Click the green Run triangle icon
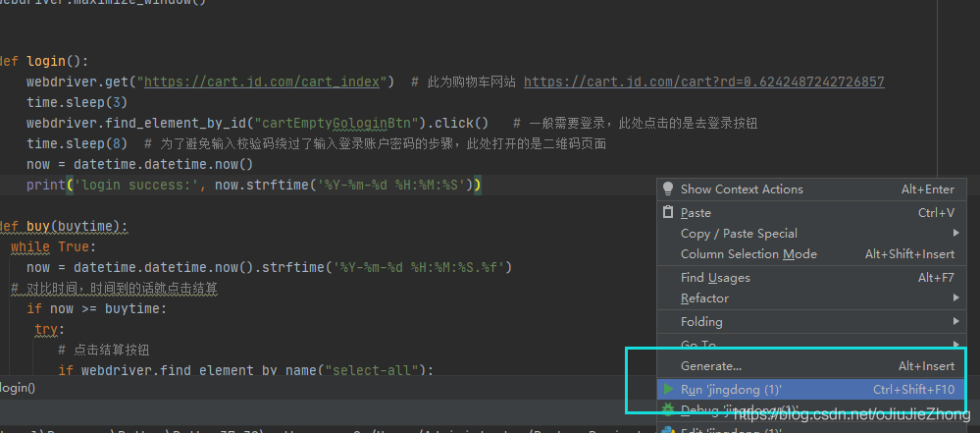980x433 pixels. (668, 390)
